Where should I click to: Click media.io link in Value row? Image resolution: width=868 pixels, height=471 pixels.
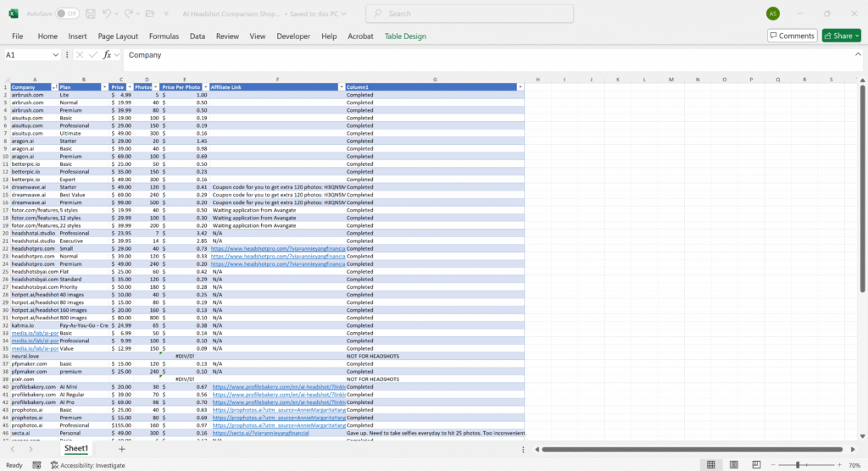35,349
